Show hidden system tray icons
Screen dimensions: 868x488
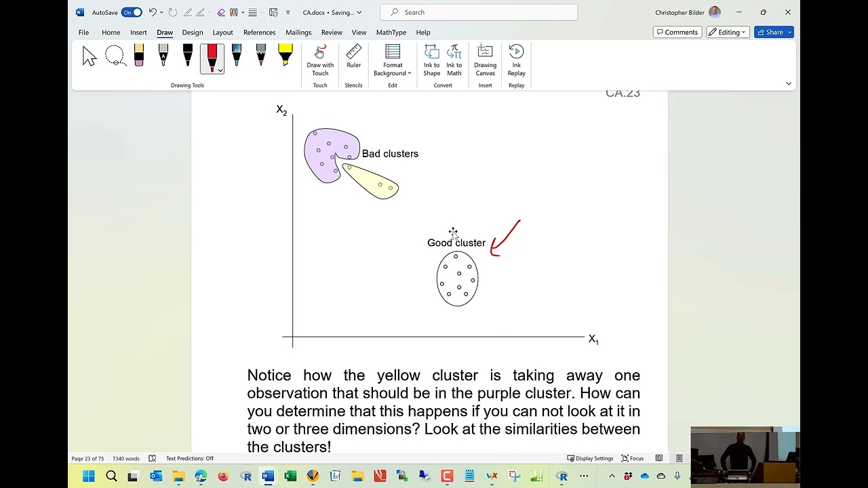612,476
